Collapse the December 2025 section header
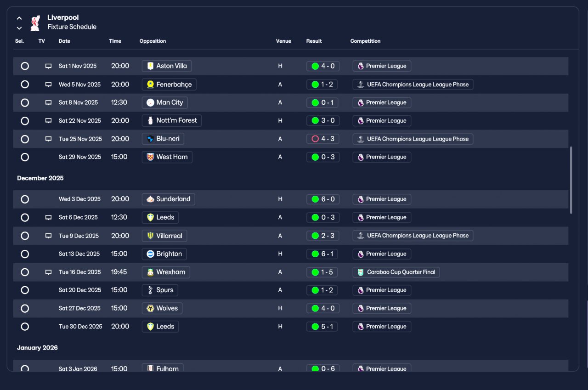This screenshot has height=390, width=588. pyautogui.click(x=40, y=178)
